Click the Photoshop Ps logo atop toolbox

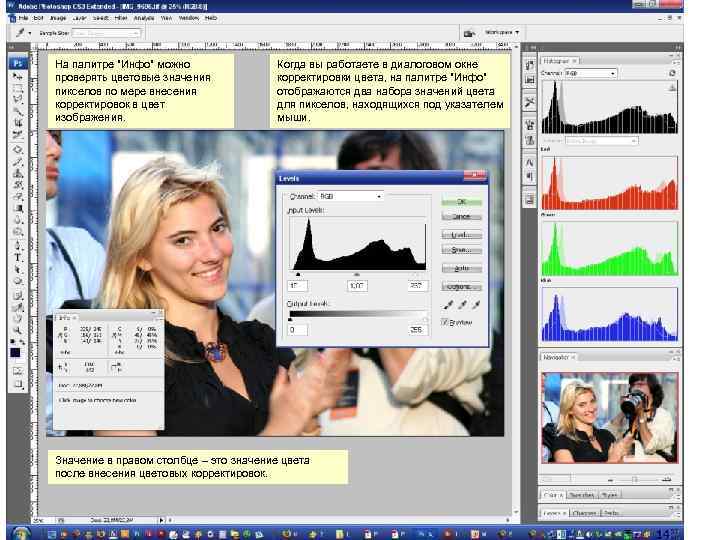[x=17, y=63]
